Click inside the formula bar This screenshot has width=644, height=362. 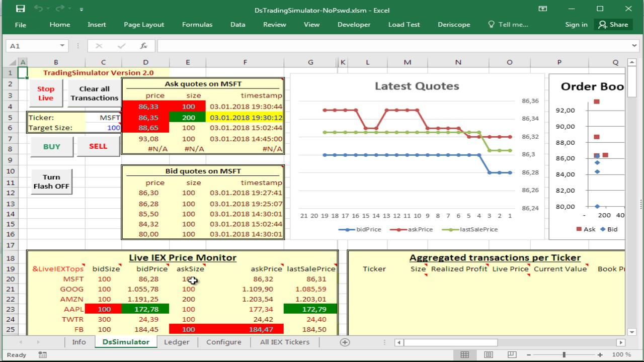tap(352, 45)
